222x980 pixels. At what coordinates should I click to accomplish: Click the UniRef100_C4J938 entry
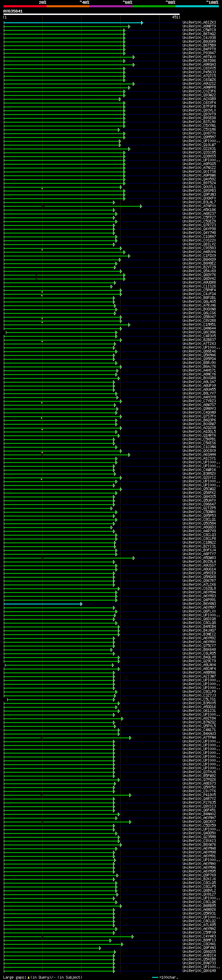click(x=199, y=38)
